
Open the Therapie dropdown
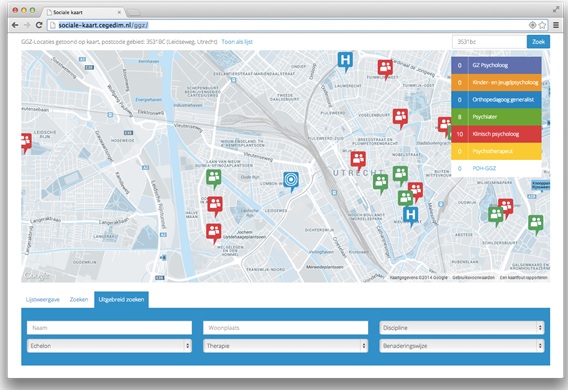[285, 346]
